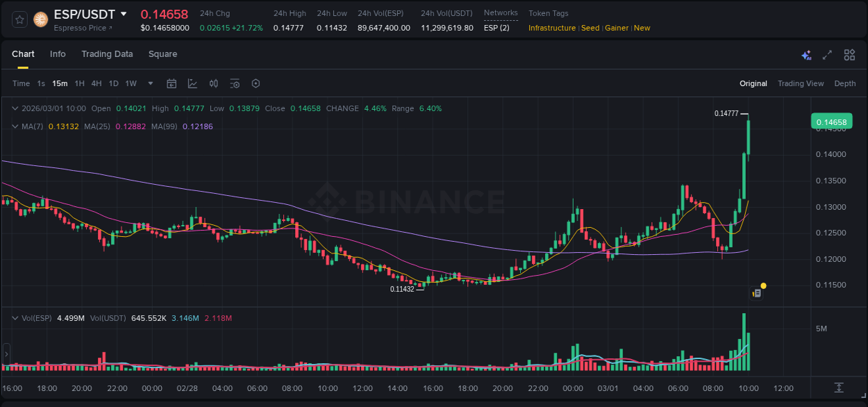The image size is (868, 407).
Task: Open the indicator settings icon
Action: (x=235, y=83)
